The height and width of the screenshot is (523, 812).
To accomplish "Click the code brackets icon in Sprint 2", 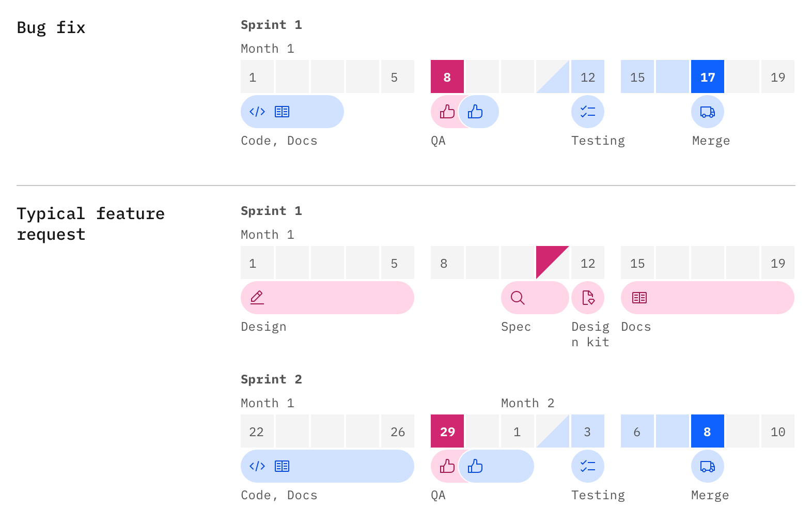I will [257, 466].
